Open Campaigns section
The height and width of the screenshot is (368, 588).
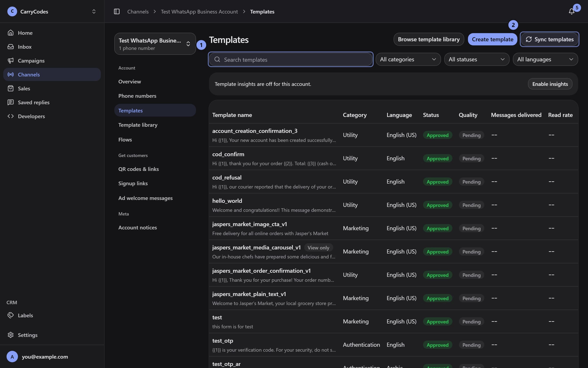pyautogui.click(x=52, y=60)
